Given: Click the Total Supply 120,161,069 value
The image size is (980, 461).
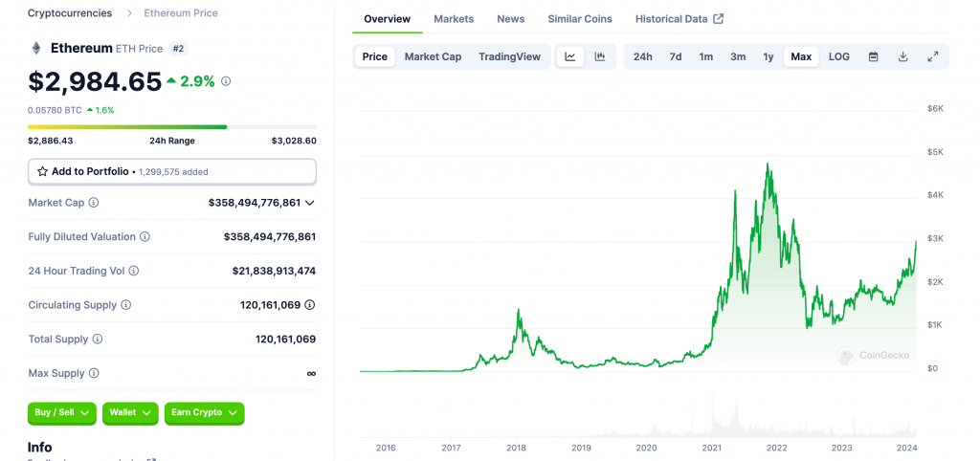Looking at the screenshot, I should point(285,340).
